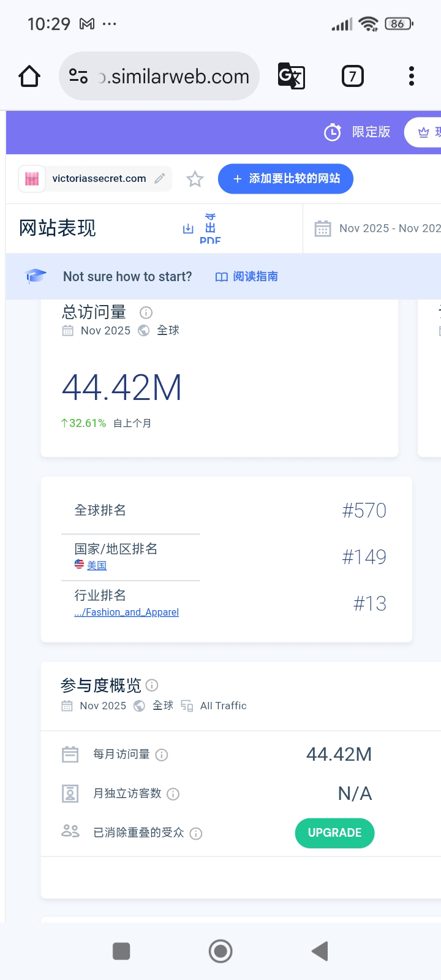
Task: Tap the All Traffic label
Action: coord(224,706)
